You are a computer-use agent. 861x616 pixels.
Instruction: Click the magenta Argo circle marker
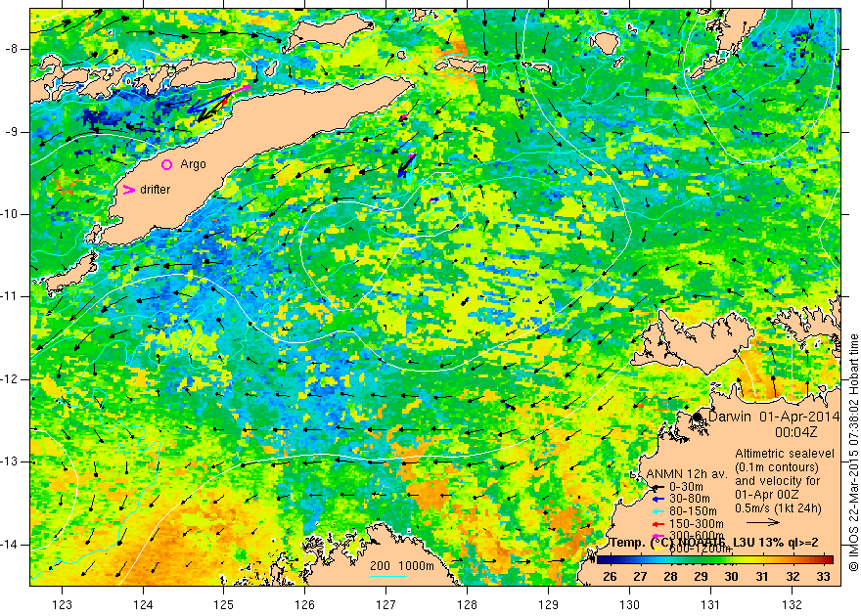click(x=167, y=164)
